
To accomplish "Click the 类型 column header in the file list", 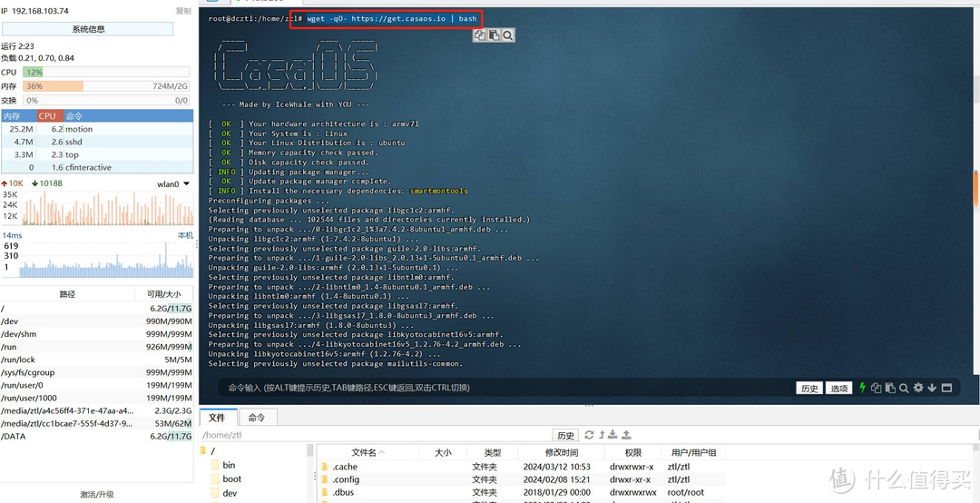I will [493, 452].
